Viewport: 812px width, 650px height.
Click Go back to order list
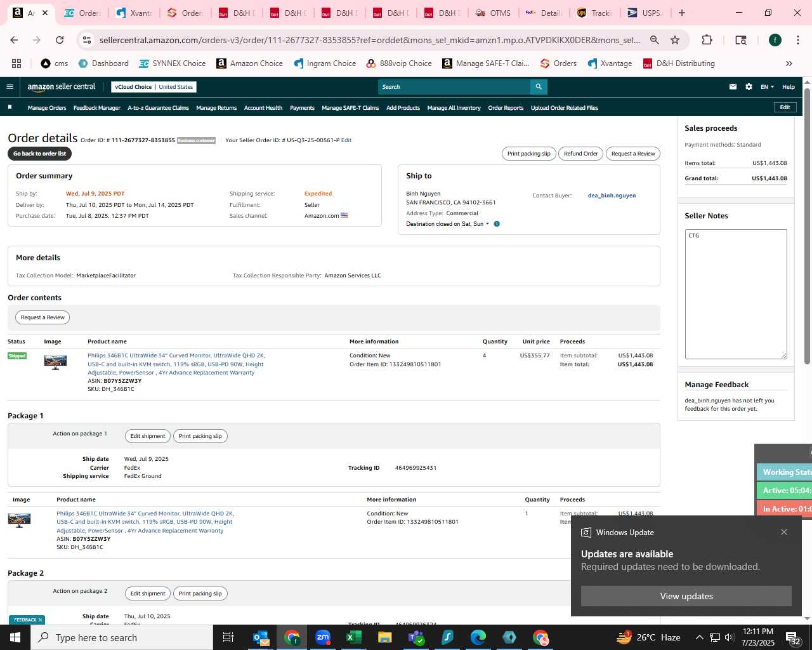[39, 154]
